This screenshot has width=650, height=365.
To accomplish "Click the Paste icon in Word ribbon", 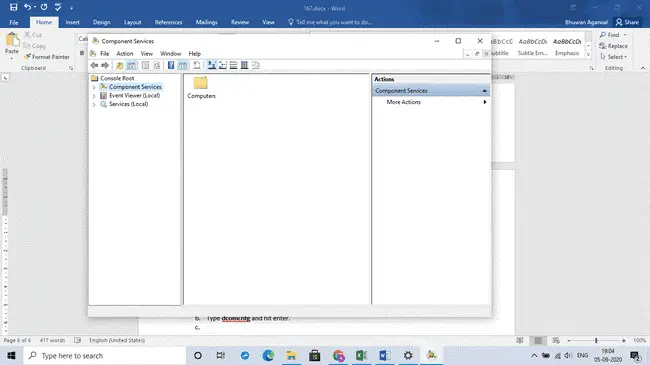I will [12, 40].
